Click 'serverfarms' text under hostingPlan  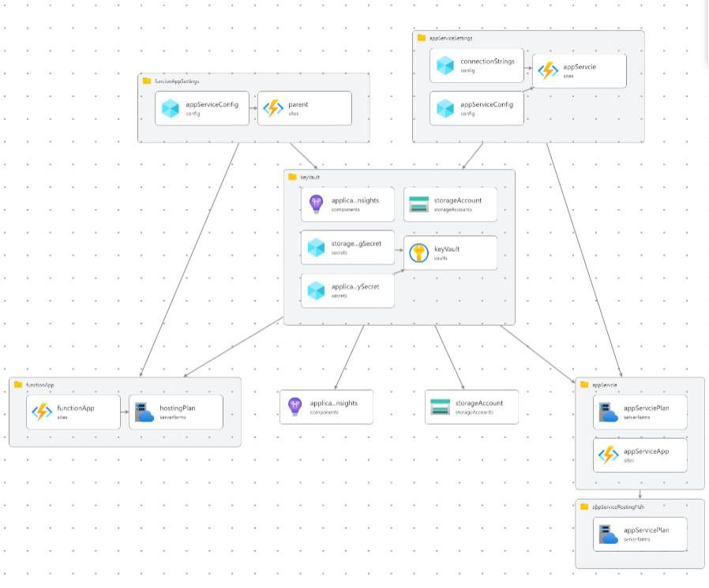pyautogui.click(x=173, y=418)
